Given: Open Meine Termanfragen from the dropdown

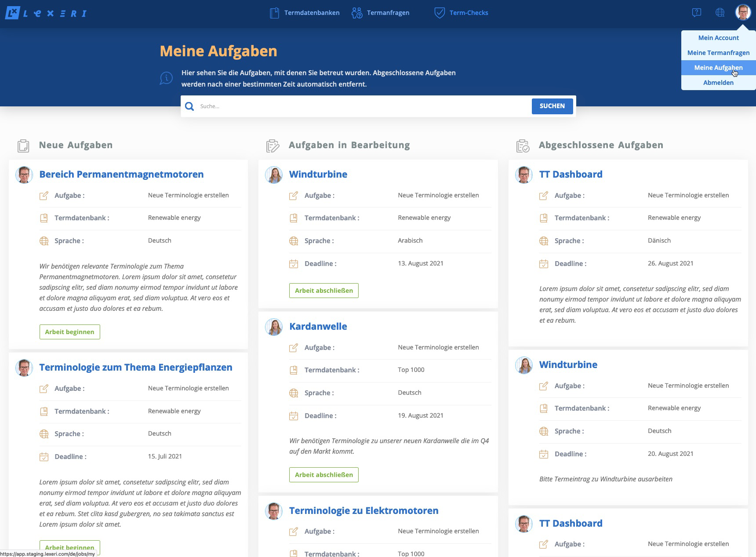Looking at the screenshot, I should pos(718,53).
